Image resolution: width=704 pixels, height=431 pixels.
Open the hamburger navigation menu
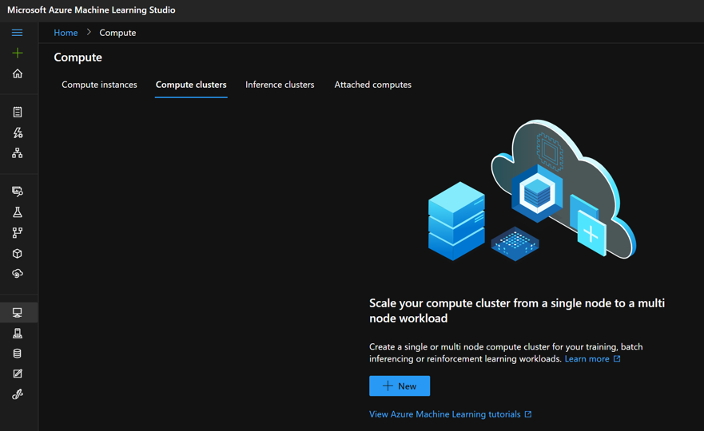click(17, 33)
